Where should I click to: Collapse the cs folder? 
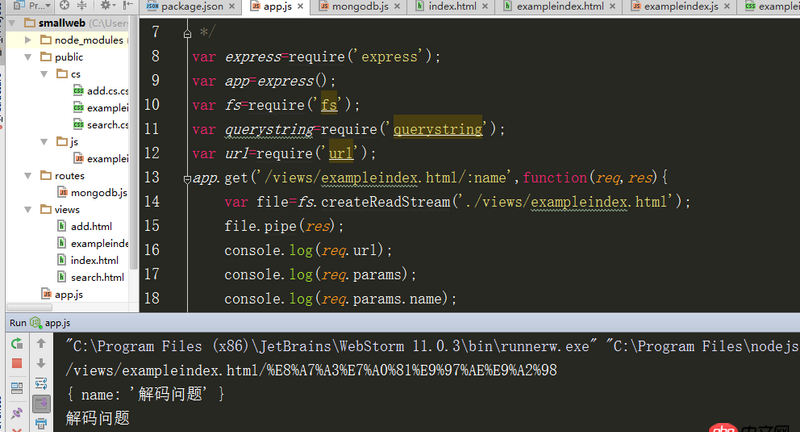(x=44, y=74)
